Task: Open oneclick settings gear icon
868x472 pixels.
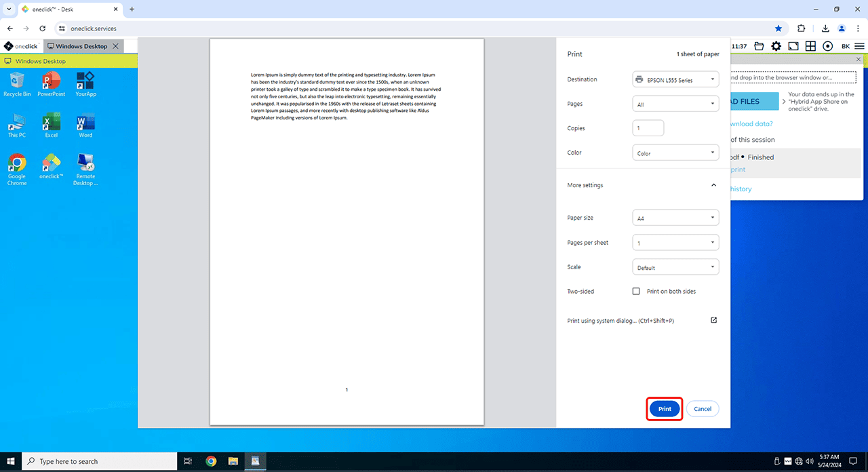Action: click(x=776, y=46)
